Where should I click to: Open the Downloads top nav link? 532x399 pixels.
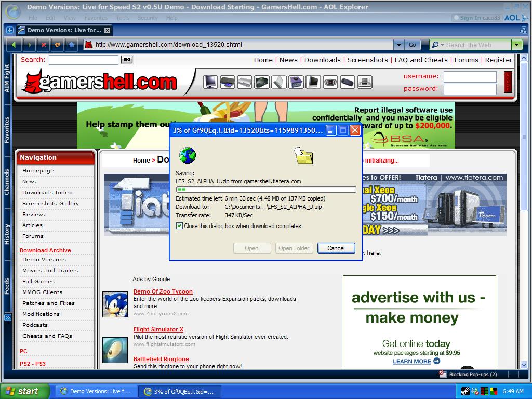tap(322, 60)
